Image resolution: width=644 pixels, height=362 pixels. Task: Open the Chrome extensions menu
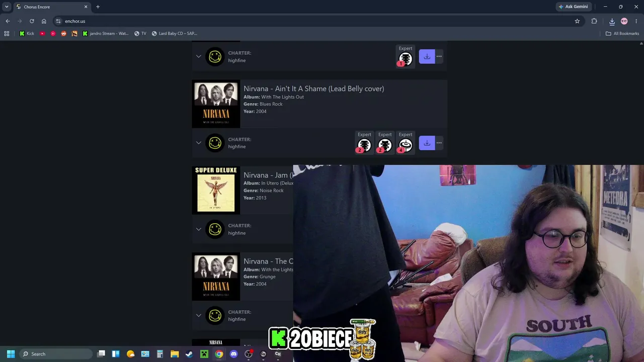pos(594,21)
